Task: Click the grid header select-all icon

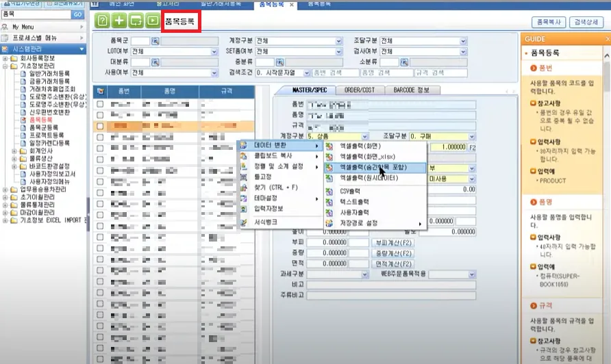Action: (x=100, y=91)
